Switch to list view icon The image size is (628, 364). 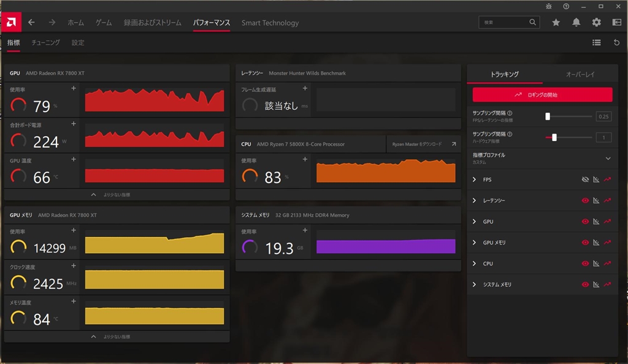(x=596, y=43)
